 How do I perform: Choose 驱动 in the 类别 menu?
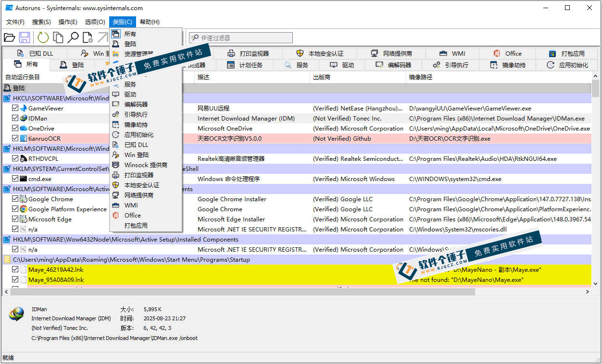(x=146, y=95)
